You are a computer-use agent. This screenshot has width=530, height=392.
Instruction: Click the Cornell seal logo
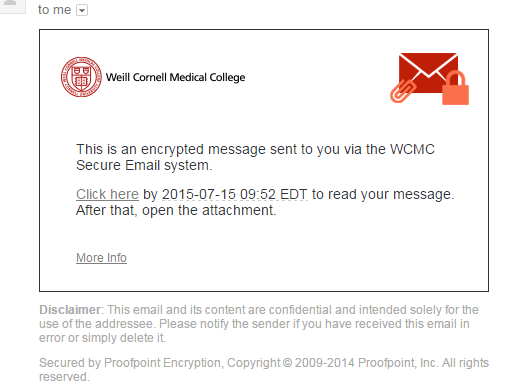tap(81, 77)
